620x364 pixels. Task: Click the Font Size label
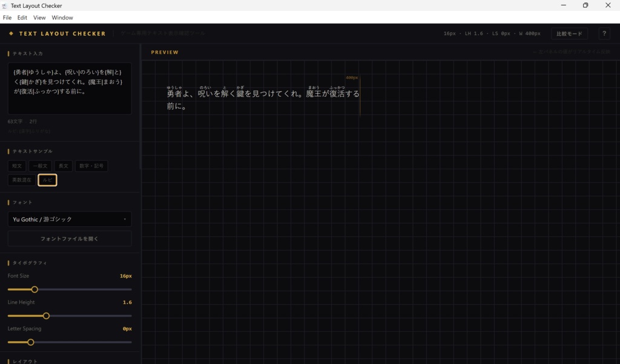click(18, 276)
